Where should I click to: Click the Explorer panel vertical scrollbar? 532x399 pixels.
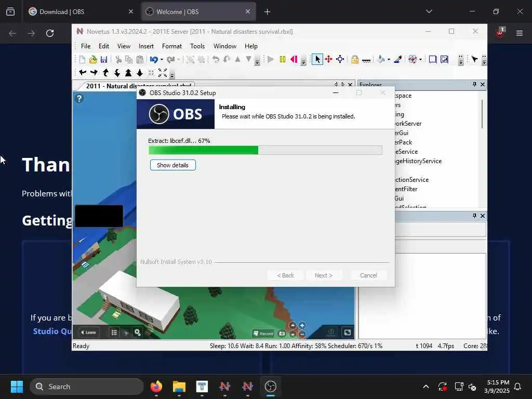[482, 114]
